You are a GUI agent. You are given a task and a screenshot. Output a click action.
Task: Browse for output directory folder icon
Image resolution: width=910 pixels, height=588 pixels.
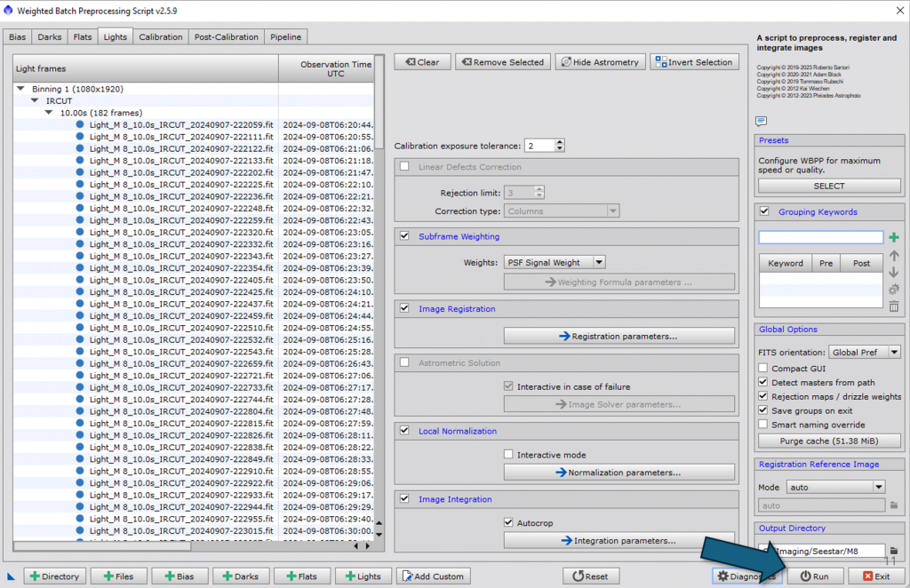click(894, 551)
